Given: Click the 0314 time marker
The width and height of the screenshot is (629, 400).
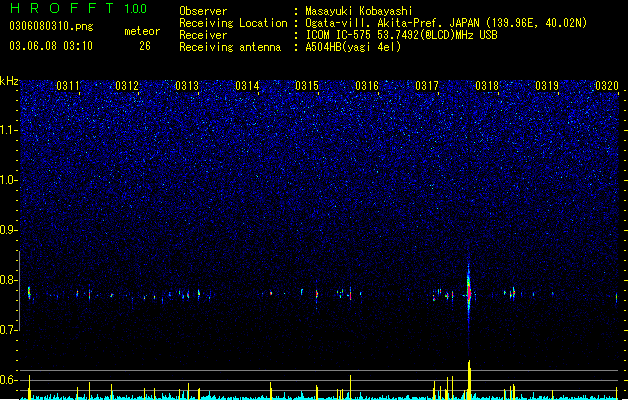Looking at the screenshot, I should tap(247, 86).
